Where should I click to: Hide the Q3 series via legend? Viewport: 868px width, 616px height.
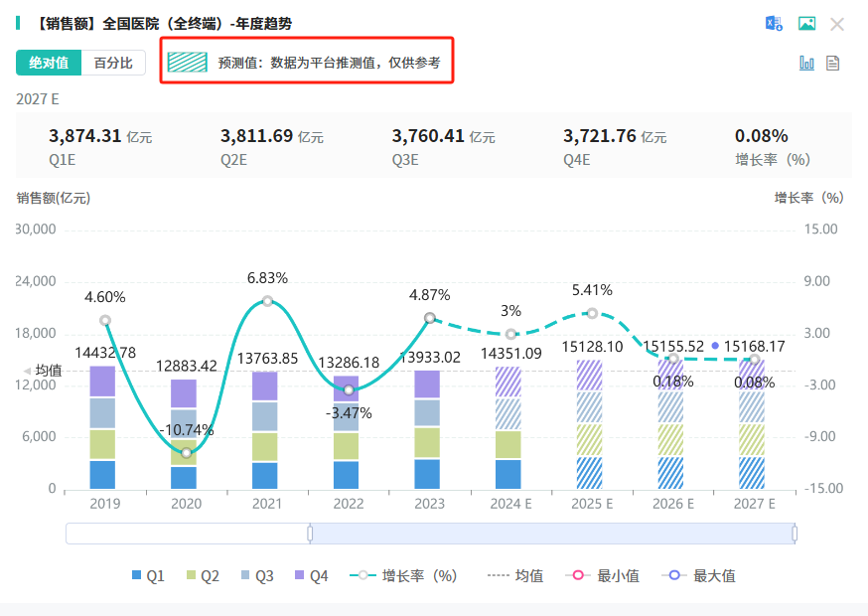(x=257, y=575)
